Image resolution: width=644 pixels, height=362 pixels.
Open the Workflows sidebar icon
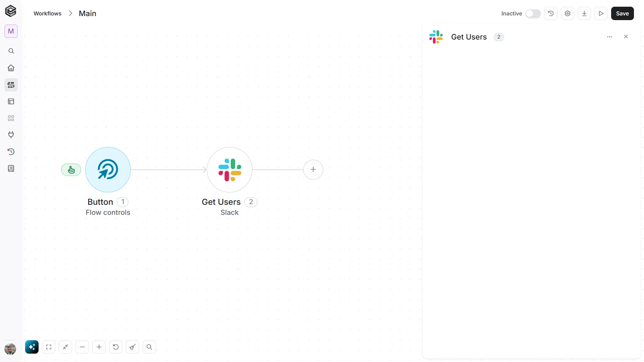pos(11,85)
